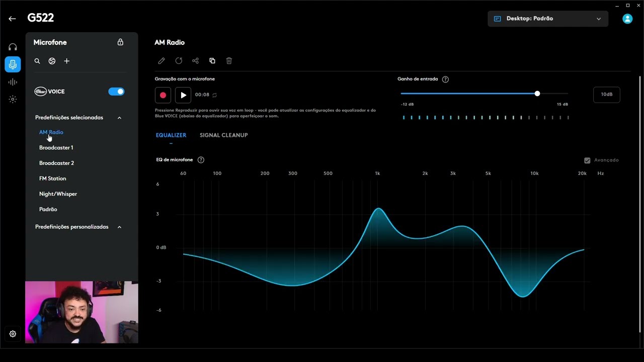Screen dimensions: 644x362
Task: Click the webcam video thumbnail
Action: 82,312
